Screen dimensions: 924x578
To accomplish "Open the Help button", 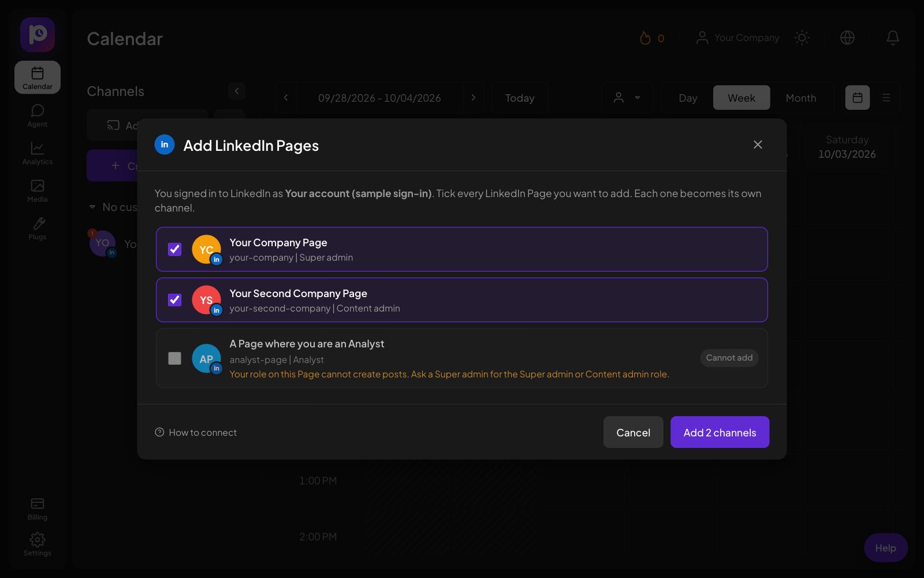I will (x=885, y=548).
